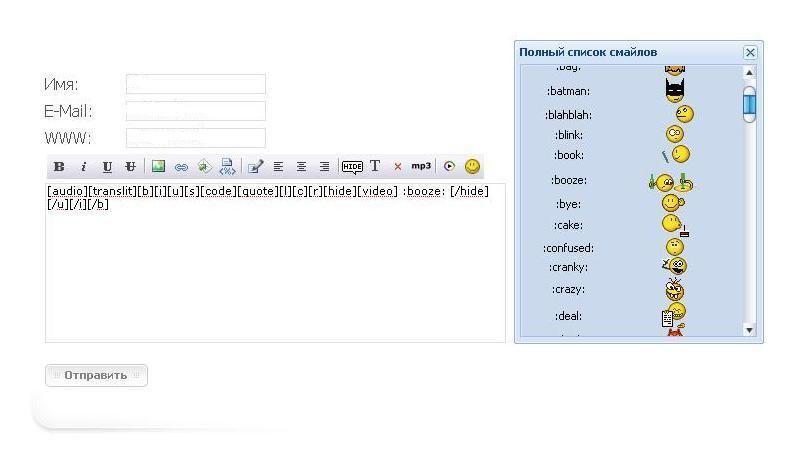Select the :batman: smiley
Viewport: 809px width, 455px height.
tap(674, 91)
